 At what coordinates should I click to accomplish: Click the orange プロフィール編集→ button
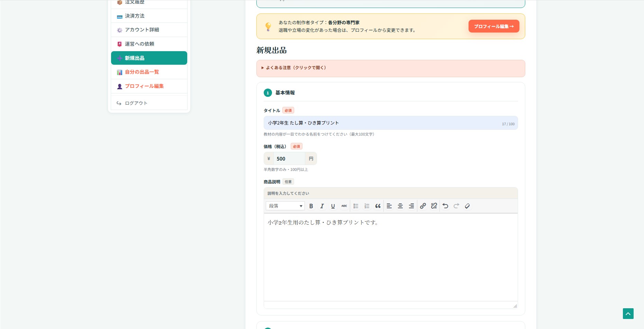click(x=494, y=26)
